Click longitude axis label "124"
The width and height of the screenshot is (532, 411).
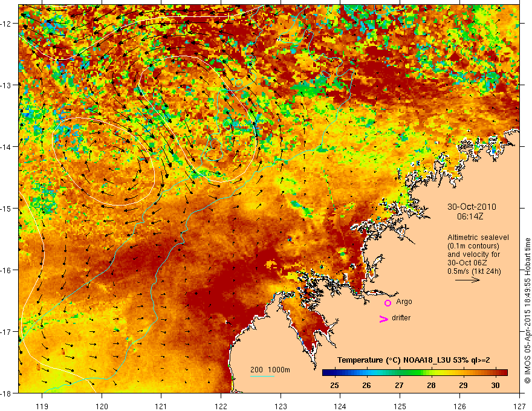click(340, 406)
